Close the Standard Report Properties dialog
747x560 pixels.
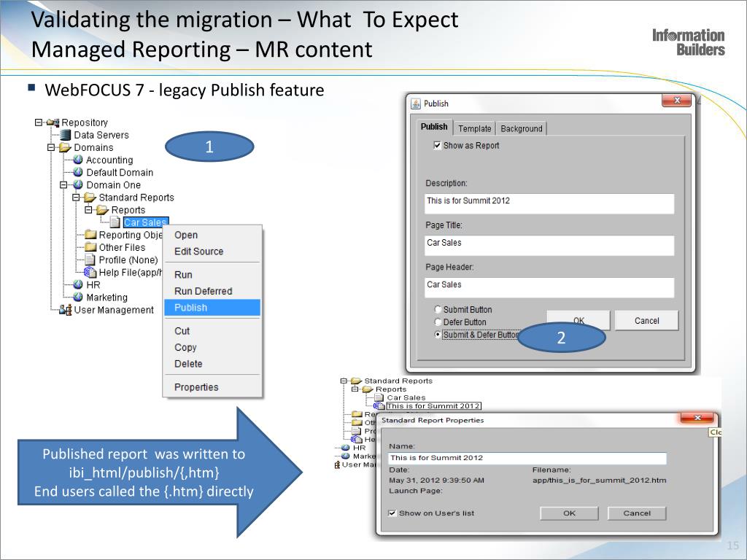click(697, 418)
